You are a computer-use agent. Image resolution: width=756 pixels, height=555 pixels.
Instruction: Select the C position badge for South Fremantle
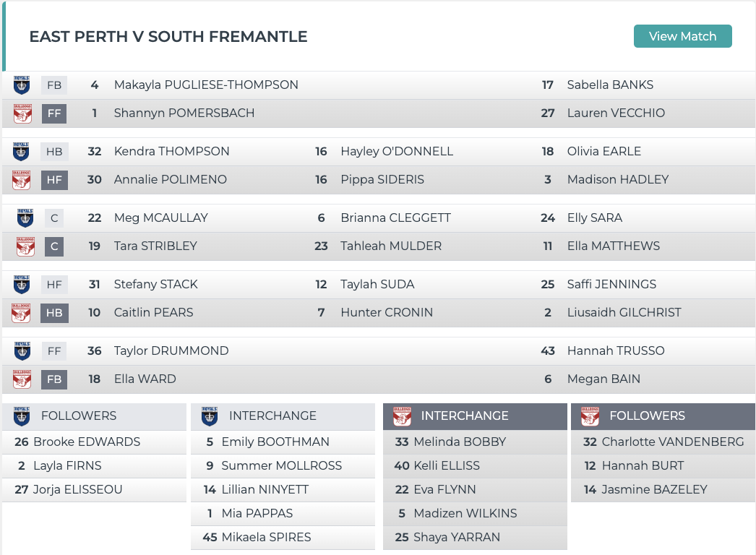pyautogui.click(x=53, y=246)
